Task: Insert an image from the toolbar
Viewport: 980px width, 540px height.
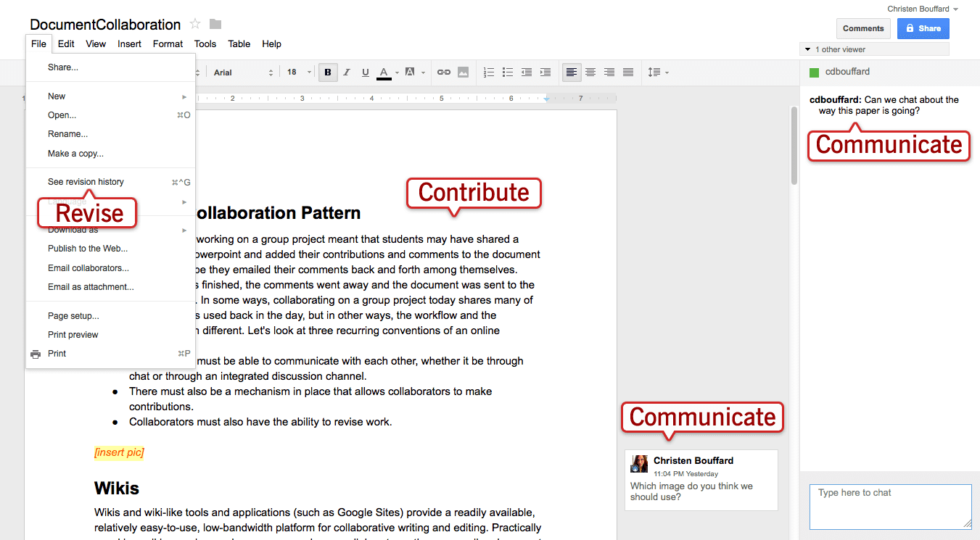Action: point(463,72)
